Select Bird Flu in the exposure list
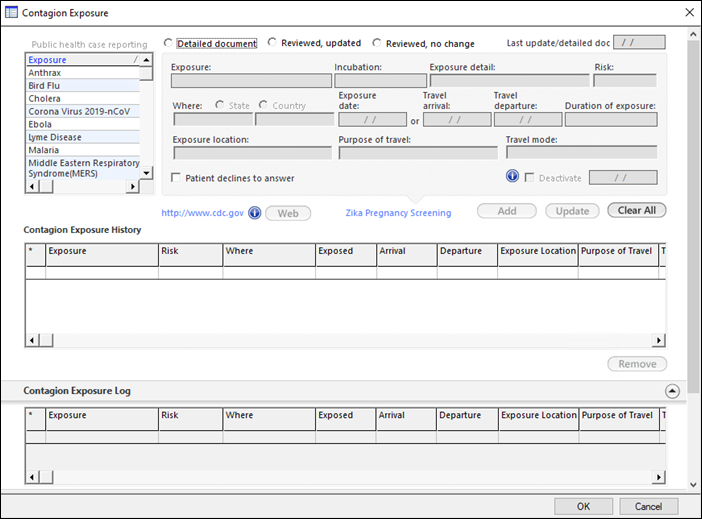Viewport: 702px width, 519px height. [83, 86]
